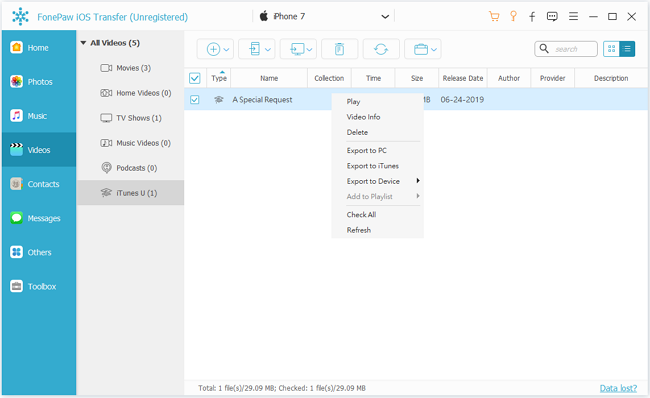Screen dimensions: 650x398
Task: Click the iTunes U type icon in row
Action: (218, 100)
